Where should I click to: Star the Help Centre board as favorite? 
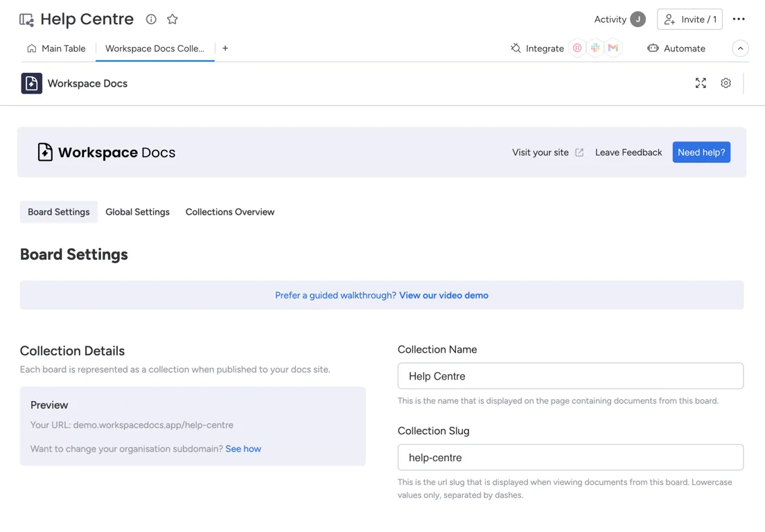173,19
